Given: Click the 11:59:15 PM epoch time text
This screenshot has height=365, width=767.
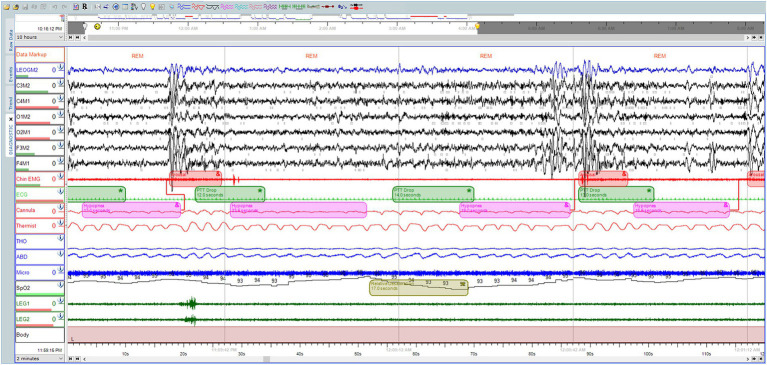Looking at the screenshot, I should click(x=49, y=350).
